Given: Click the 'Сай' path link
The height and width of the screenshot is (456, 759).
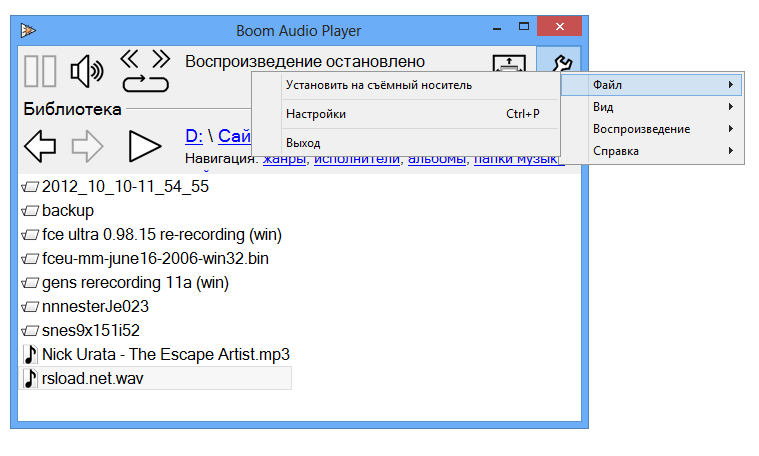Looking at the screenshot, I should [234, 137].
